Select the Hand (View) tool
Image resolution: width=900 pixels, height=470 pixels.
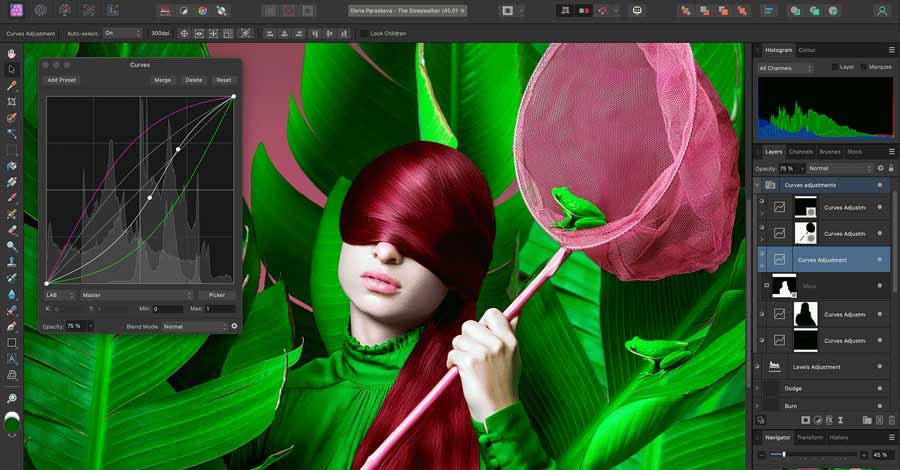[11, 53]
